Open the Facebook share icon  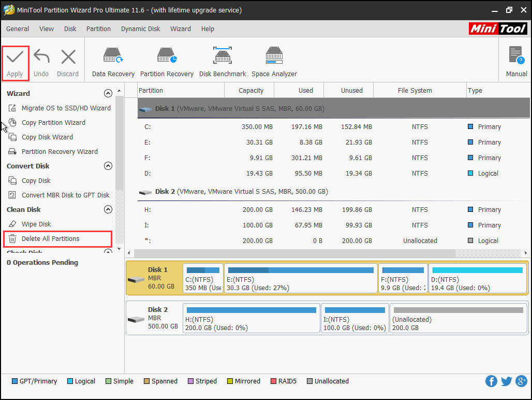pos(491,381)
